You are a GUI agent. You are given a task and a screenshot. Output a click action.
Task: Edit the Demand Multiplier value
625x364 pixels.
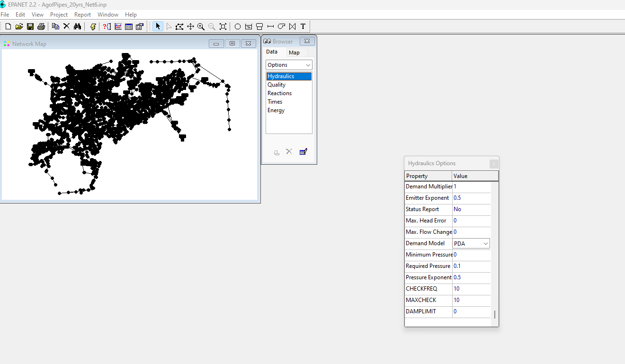[x=471, y=186]
